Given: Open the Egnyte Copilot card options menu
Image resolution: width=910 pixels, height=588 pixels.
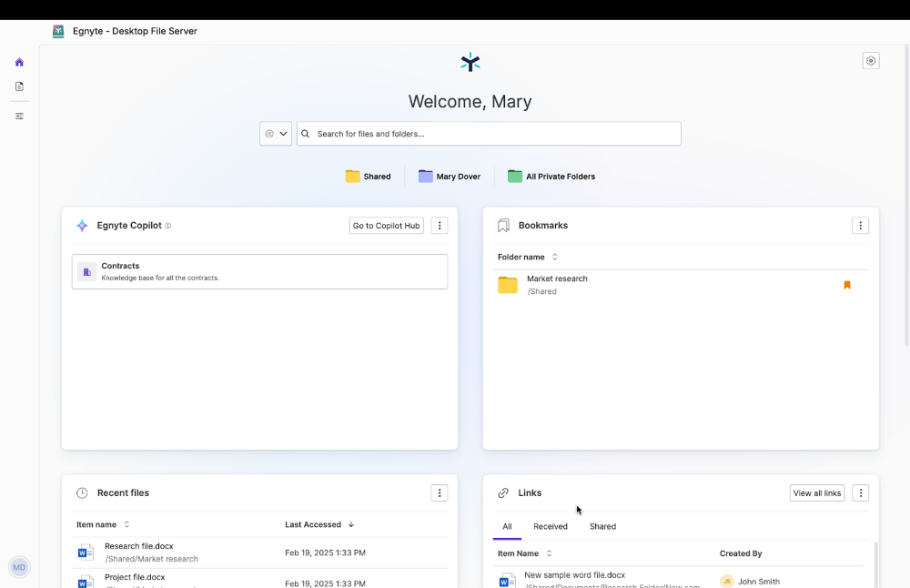Looking at the screenshot, I should [440, 226].
